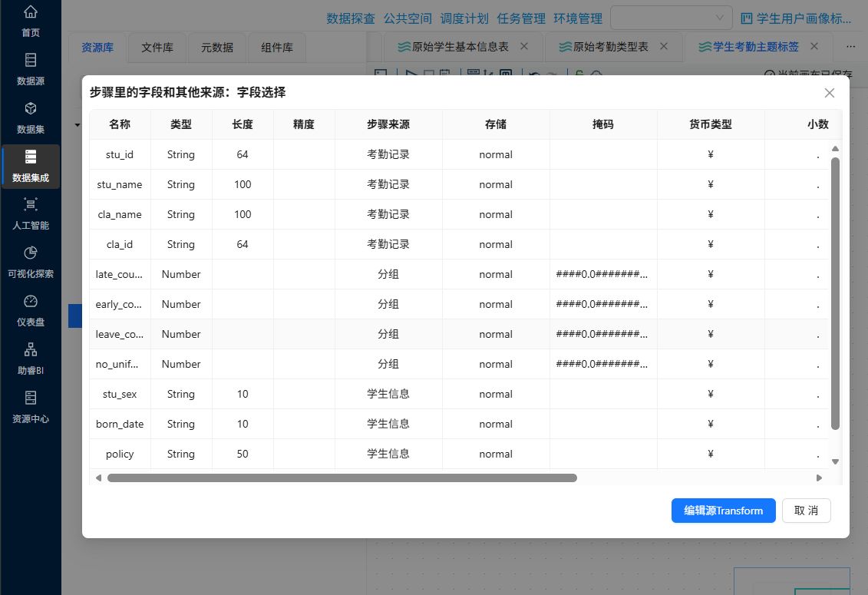Click the 掩码 column header
This screenshot has width=868, height=595.
602,124
